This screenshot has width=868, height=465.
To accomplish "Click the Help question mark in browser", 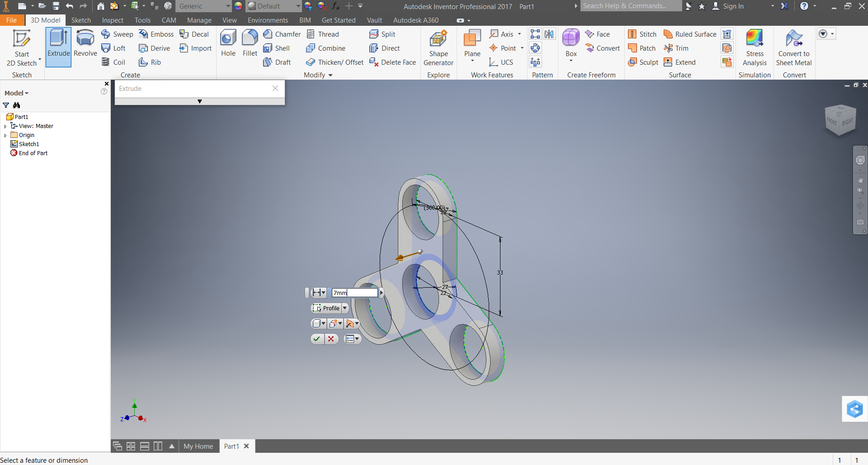I will (104, 92).
